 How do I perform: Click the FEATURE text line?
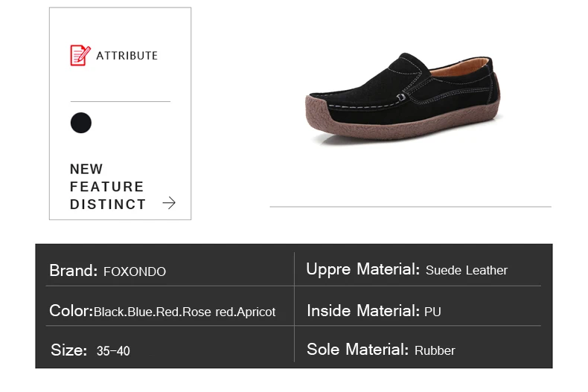pyautogui.click(x=107, y=187)
